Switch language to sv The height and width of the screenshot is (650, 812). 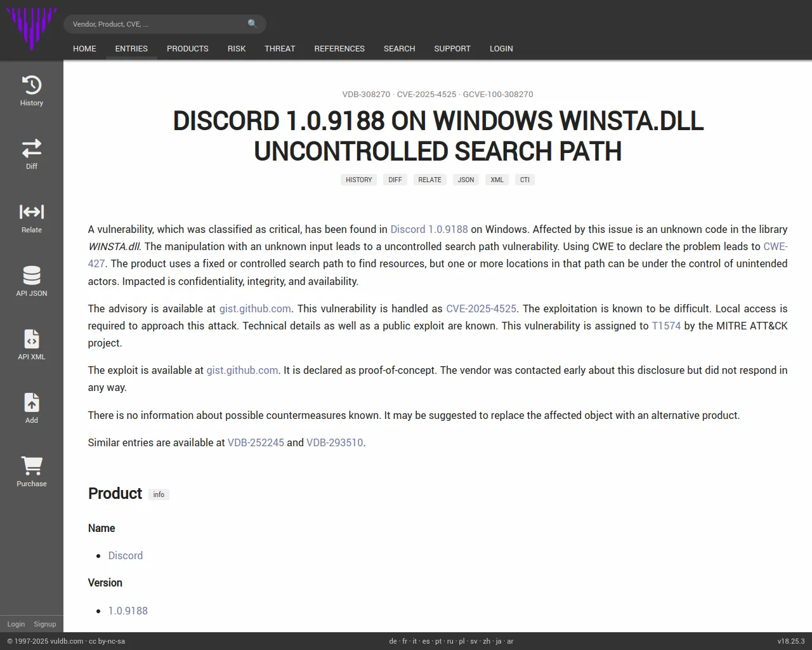(x=474, y=641)
